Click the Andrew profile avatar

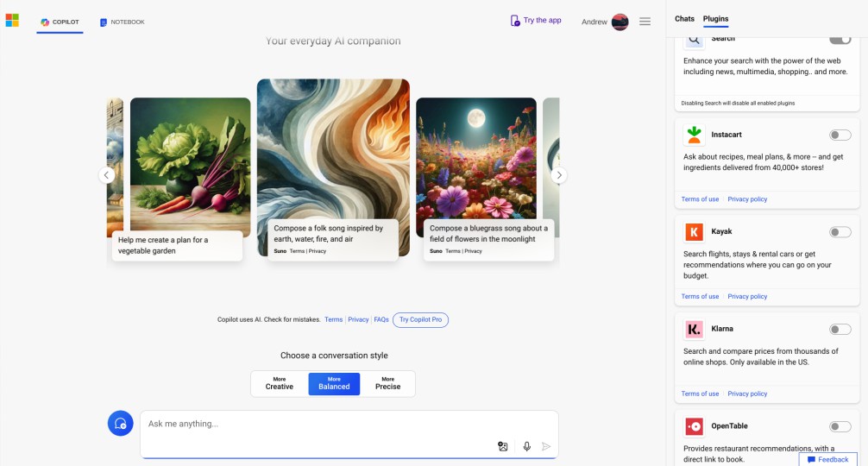point(620,22)
